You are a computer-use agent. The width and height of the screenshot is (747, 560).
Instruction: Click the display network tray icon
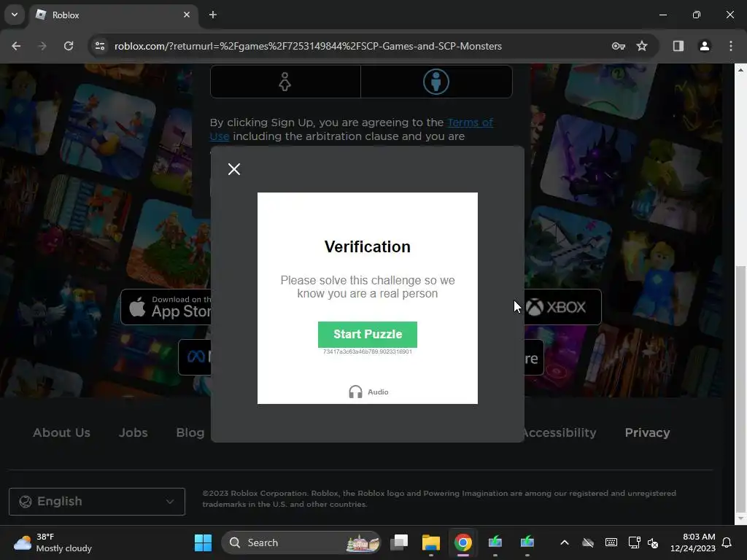pyautogui.click(x=634, y=542)
